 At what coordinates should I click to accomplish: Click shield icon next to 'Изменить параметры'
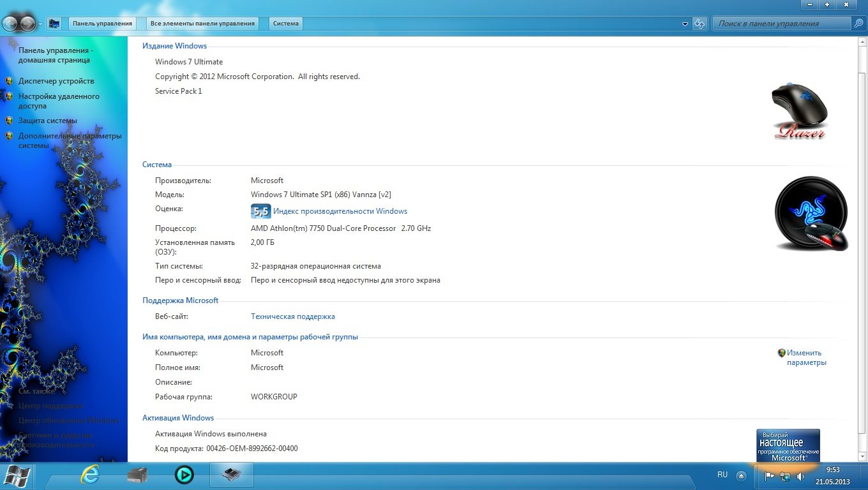click(x=782, y=353)
